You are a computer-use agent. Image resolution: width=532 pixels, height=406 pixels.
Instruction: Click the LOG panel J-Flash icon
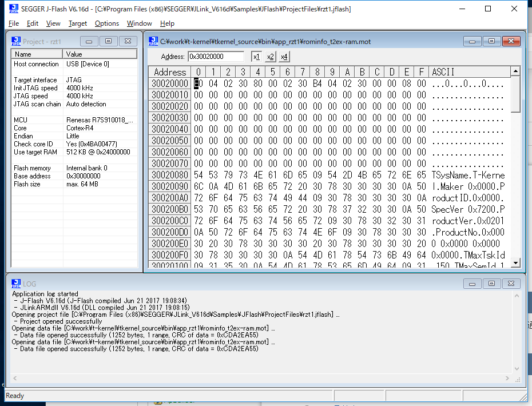point(16,284)
